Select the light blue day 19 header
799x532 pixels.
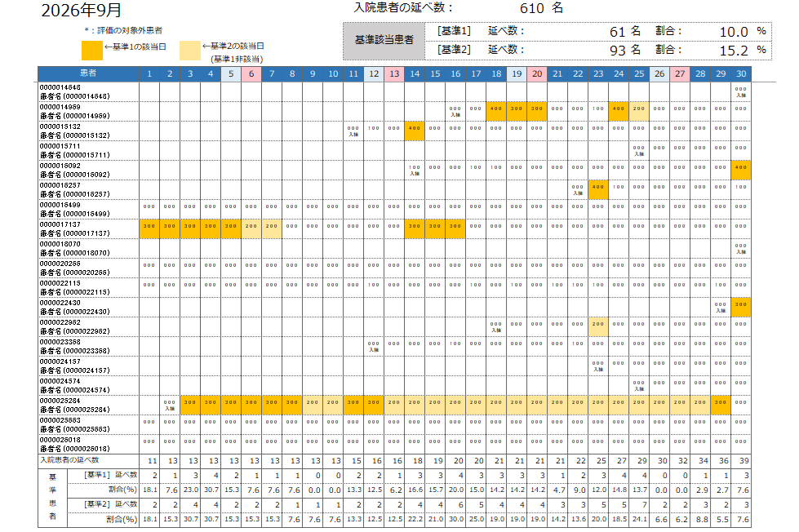[517, 73]
